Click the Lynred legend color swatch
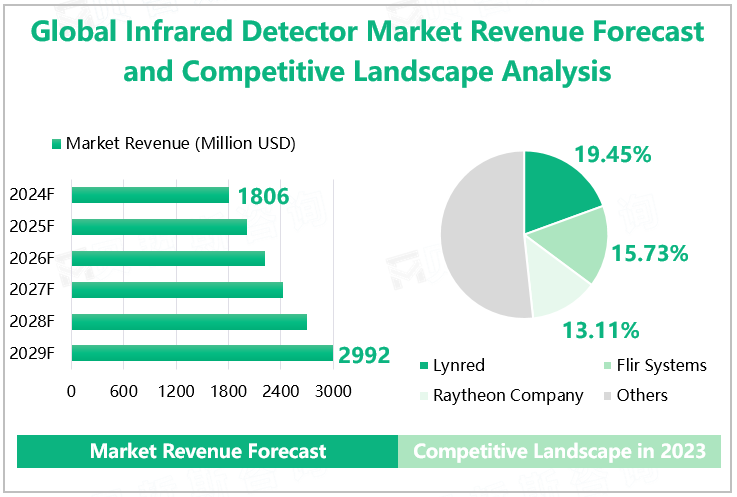Image resolution: width=737 pixels, height=497 pixels. click(424, 366)
